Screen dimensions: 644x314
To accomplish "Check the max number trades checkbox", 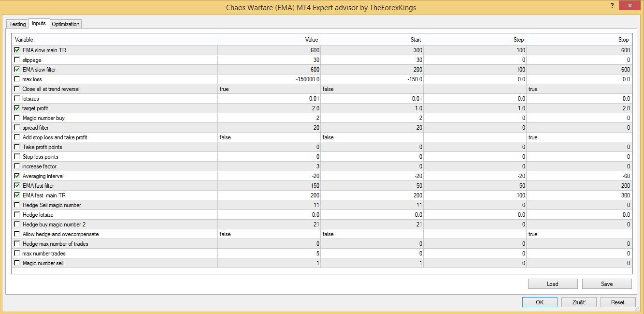I will coord(17,254).
